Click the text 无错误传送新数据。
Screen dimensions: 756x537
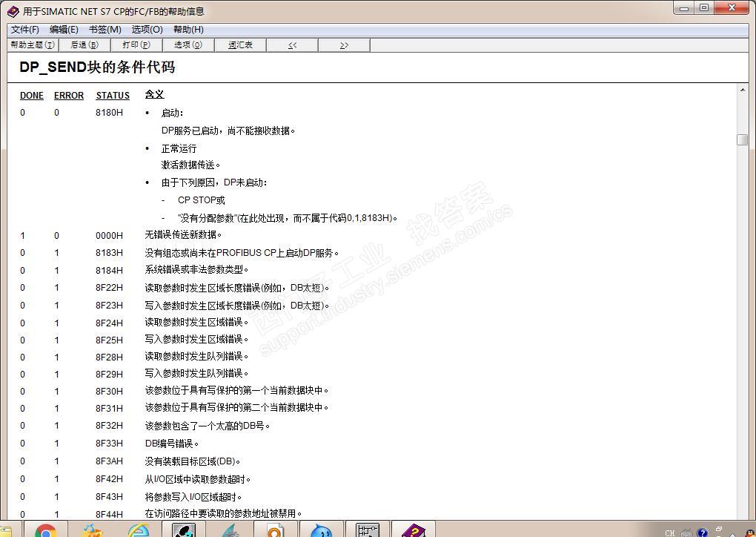coord(183,235)
